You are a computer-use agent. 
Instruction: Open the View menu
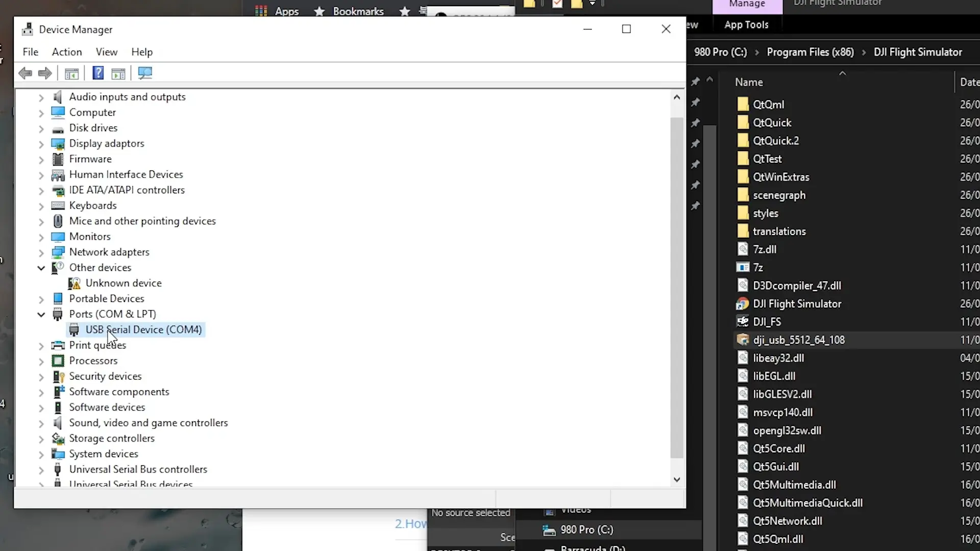point(106,52)
